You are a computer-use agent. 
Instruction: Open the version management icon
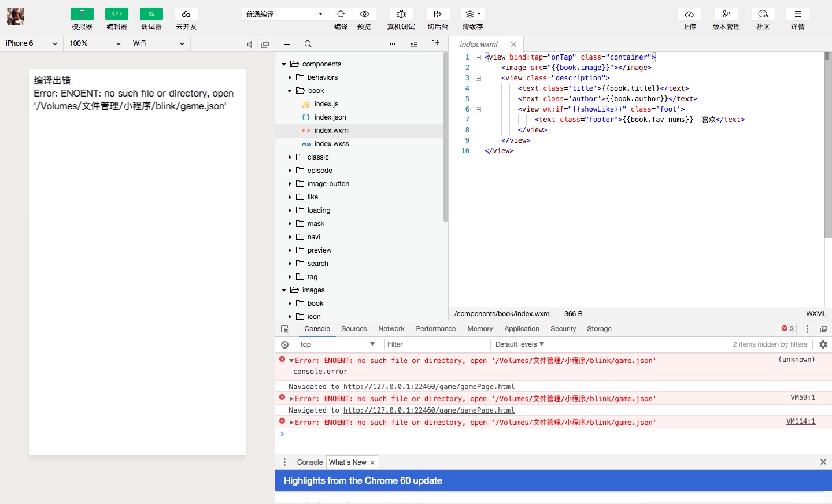click(726, 14)
